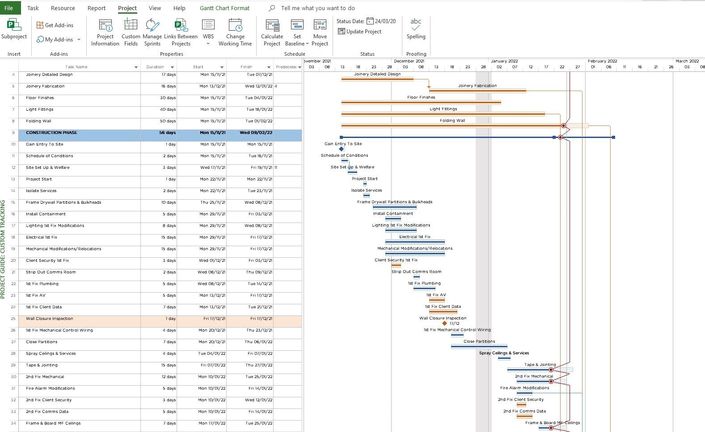The height and width of the screenshot is (432, 705).
Task: Open Task Name column filter arrow
Action: click(x=136, y=67)
